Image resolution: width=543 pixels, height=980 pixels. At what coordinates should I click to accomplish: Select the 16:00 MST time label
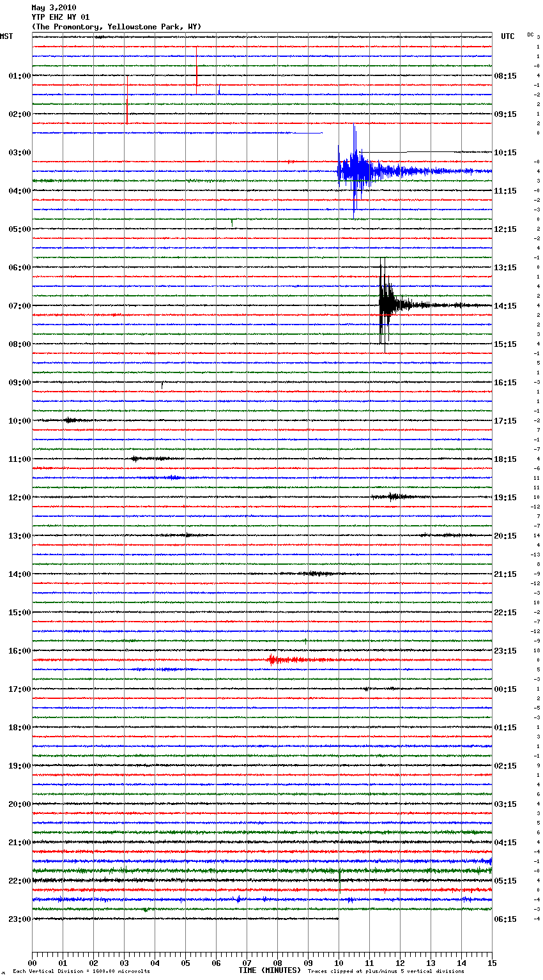20,651
